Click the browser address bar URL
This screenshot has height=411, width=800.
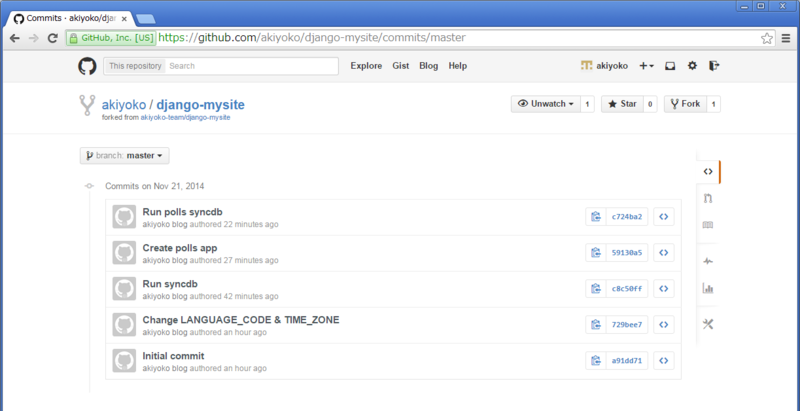tap(312, 38)
